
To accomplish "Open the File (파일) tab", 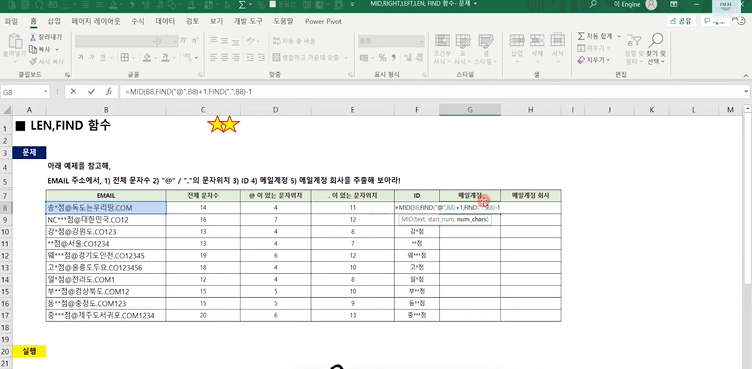I will pos(11,21).
